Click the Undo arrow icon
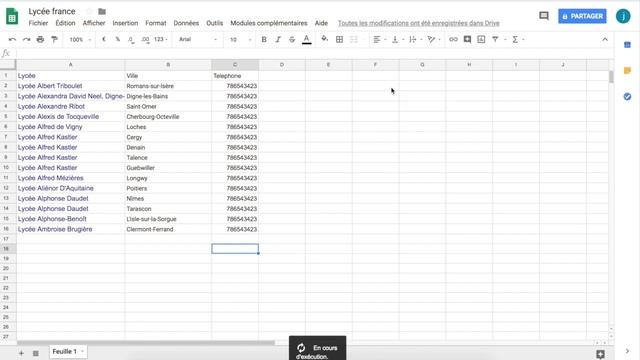 point(12,40)
